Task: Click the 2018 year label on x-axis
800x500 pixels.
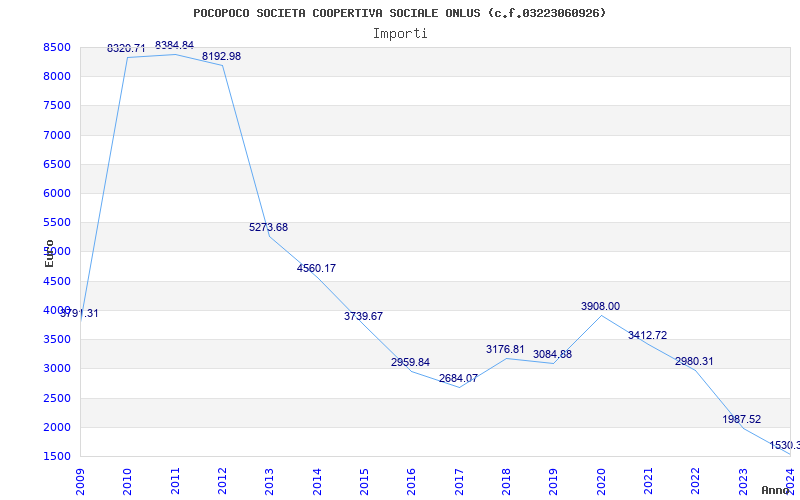Action: [x=506, y=482]
